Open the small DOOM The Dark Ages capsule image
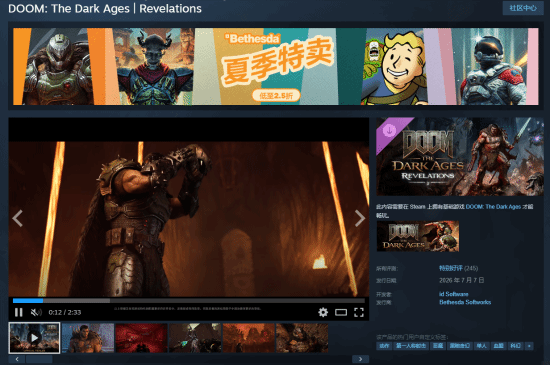This screenshot has width=550, height=365. point(418,236)
